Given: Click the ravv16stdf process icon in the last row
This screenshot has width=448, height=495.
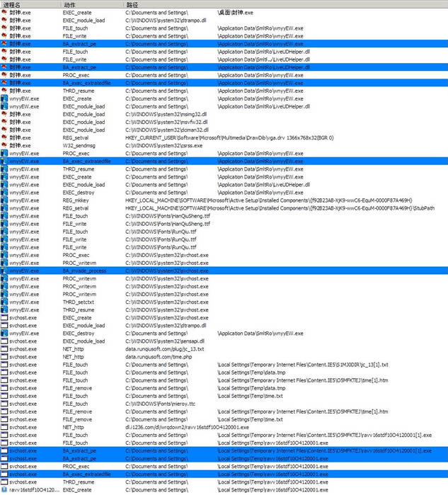Looking at the screenshot, I should [x=4, y=489].
